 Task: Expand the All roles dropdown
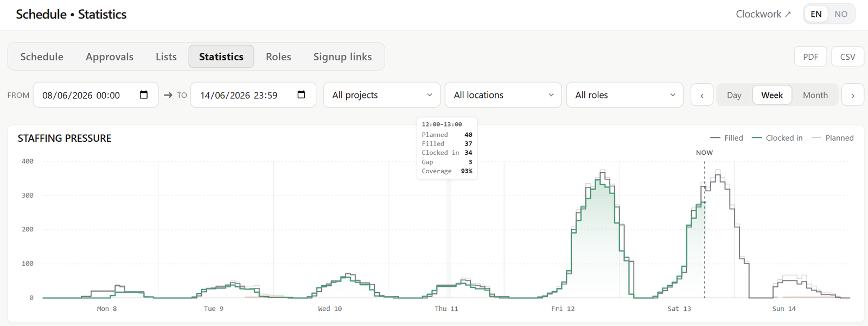click(x=625, y=95)
